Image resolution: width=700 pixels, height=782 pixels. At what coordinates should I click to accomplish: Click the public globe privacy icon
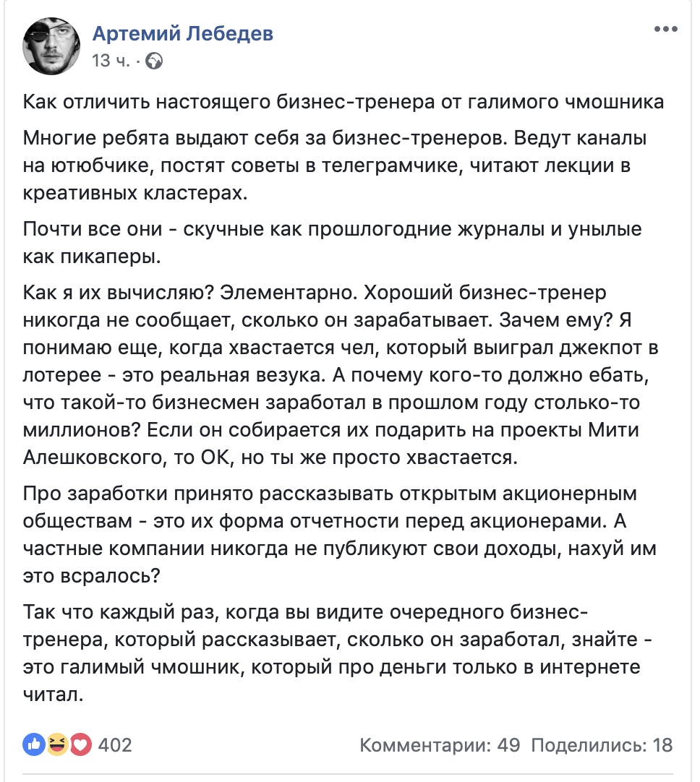(154, 61)
